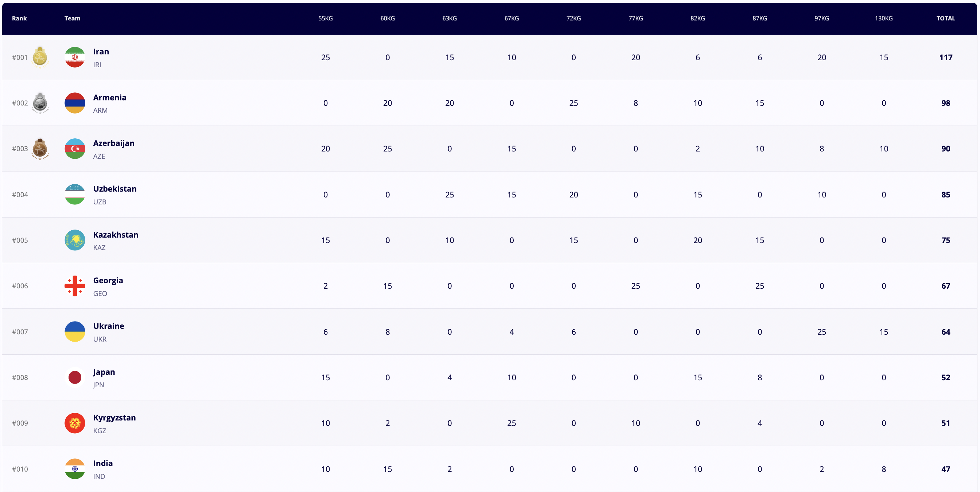The height and width of the screenshot is (492, 980).
Task: Click the gold medal icon for rank one
Action: [40, 57]
